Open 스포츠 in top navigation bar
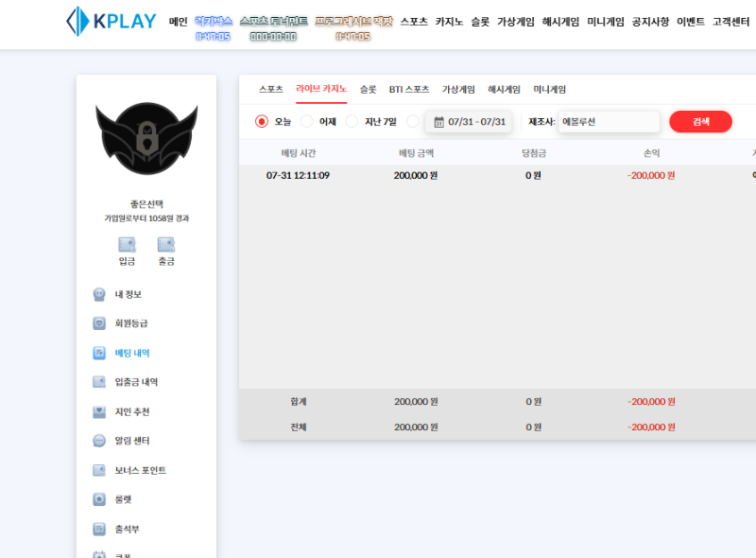The height and width of the screenshot is (558, 756). pos(414,22)
